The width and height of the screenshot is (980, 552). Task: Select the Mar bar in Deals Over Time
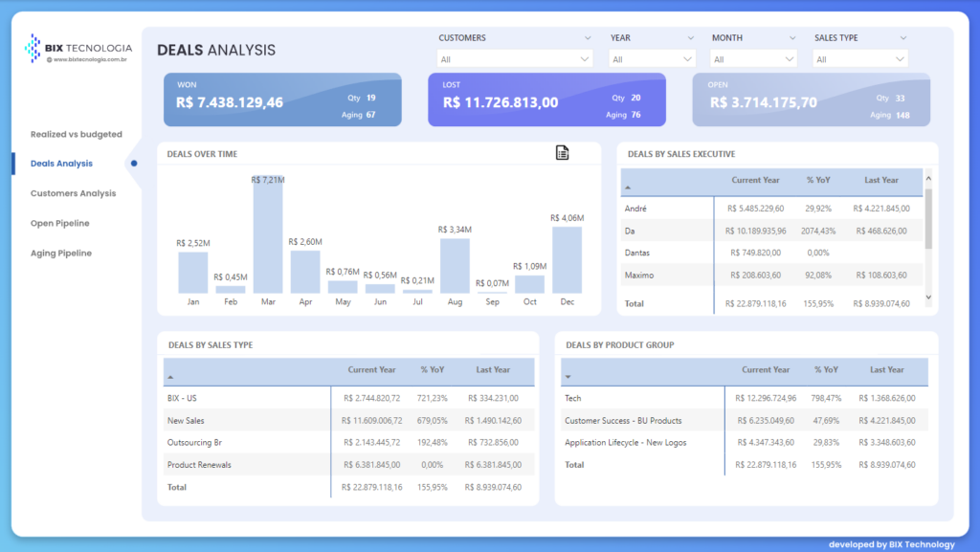pyautogui.click(x=268, y=234)
